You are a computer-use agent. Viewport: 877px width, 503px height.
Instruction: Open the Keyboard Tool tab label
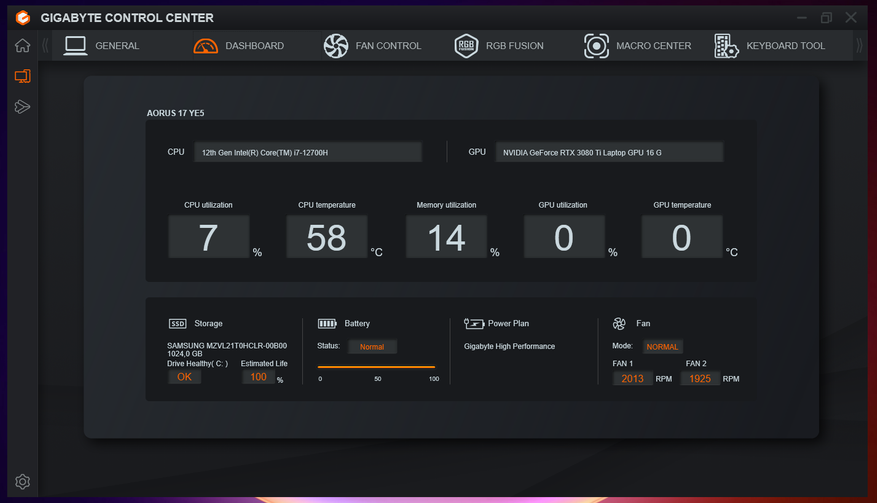(x=785, y=46)
